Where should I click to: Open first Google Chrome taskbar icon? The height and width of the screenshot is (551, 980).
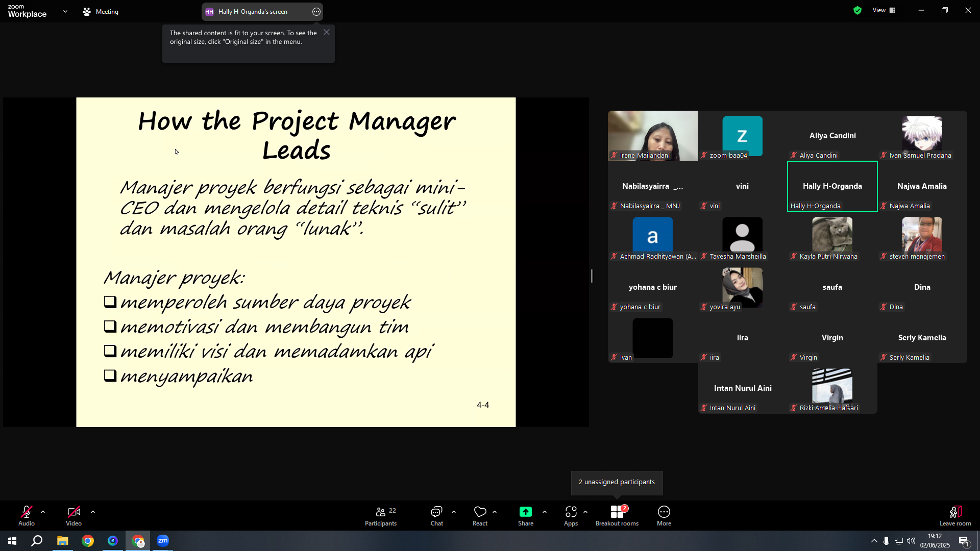[x=88, y=541]
